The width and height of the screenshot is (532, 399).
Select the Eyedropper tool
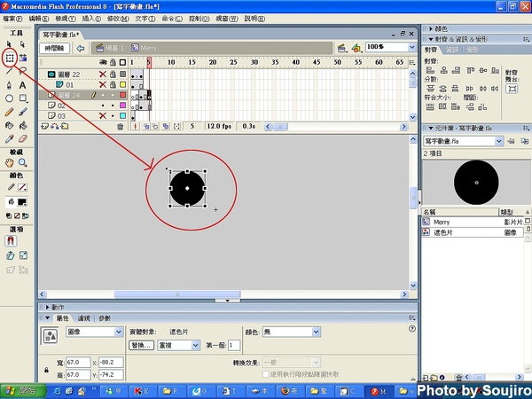pyautogui.click(x=9, y=139)
